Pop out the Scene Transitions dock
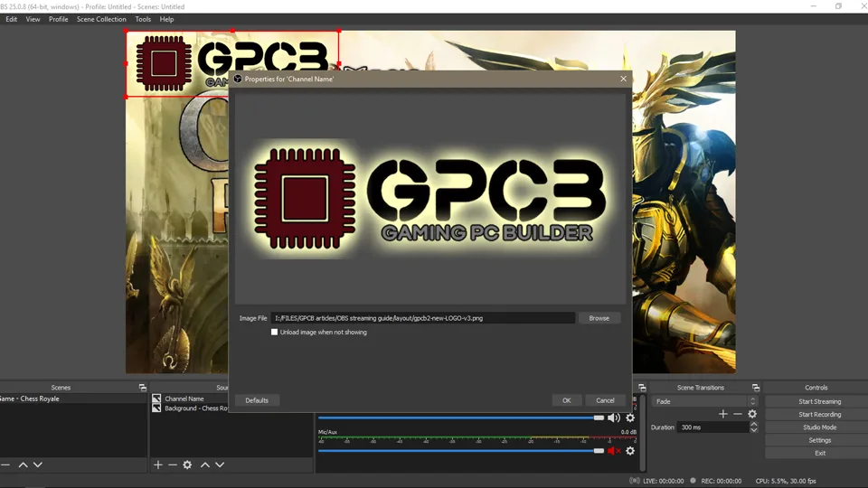The width and height of the screenshot is (868, 488). tap(756, 388)
